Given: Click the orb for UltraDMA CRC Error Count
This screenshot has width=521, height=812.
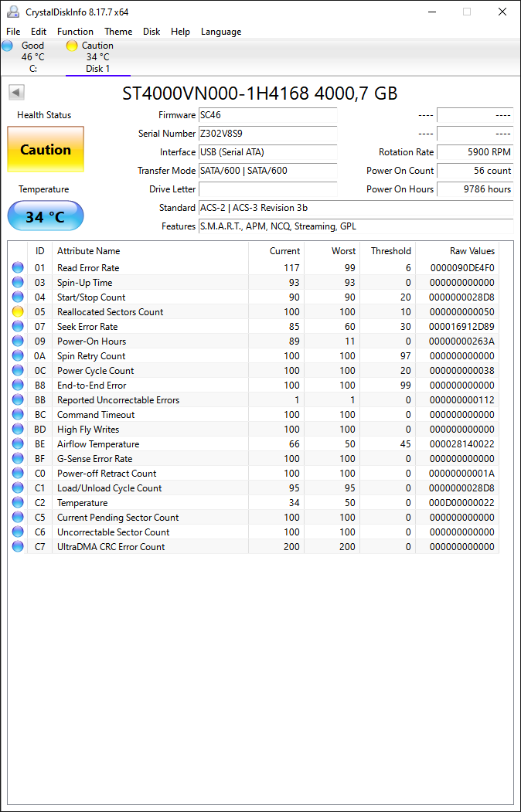Looking at the screenshot, I should [x=18, y=546].
